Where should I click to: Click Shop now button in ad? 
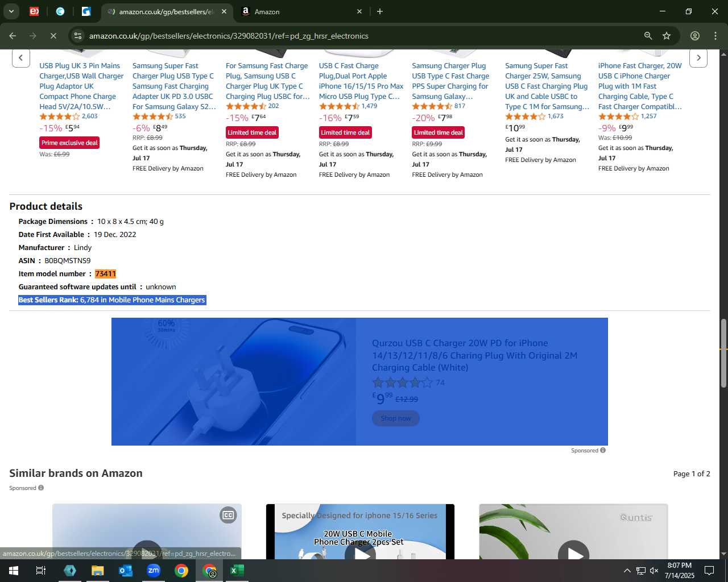click(x=396, y=418)
